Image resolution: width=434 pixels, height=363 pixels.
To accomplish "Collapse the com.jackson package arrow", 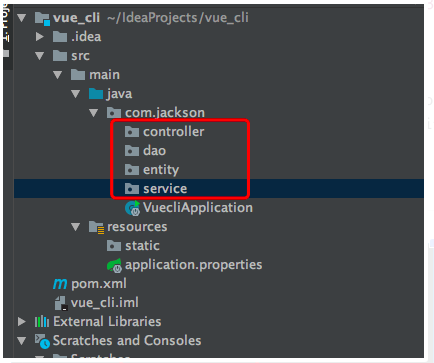I will click(94, 113).
